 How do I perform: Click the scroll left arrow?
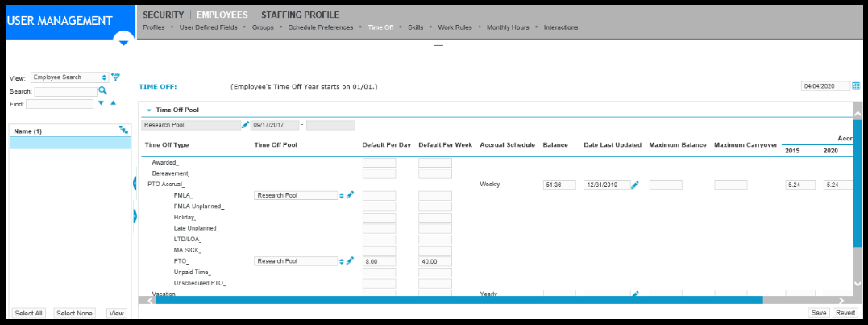150,301
